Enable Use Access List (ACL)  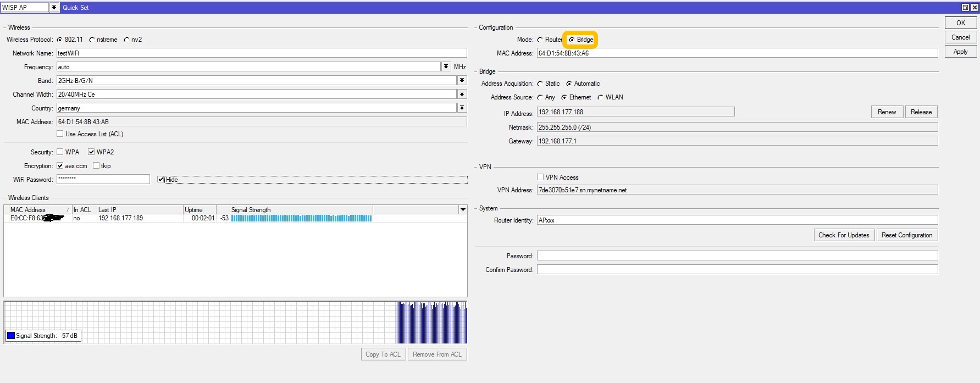pyautogui.click(x=60, y=134)
